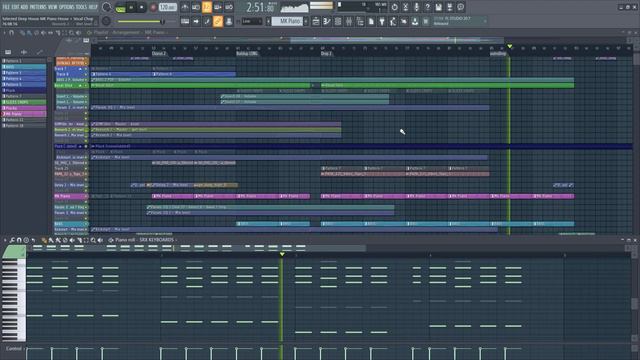This screenshot has width=640, height=360.
Task: Open the Piano roll menu arrow
Action: tap(5, 240)
